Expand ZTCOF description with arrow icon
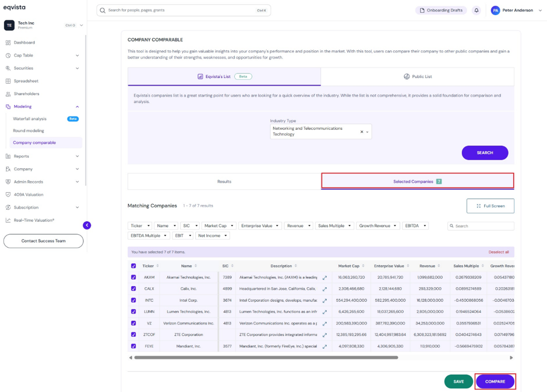This screenshot has height=392, width=547. click(x=324, y=335)
